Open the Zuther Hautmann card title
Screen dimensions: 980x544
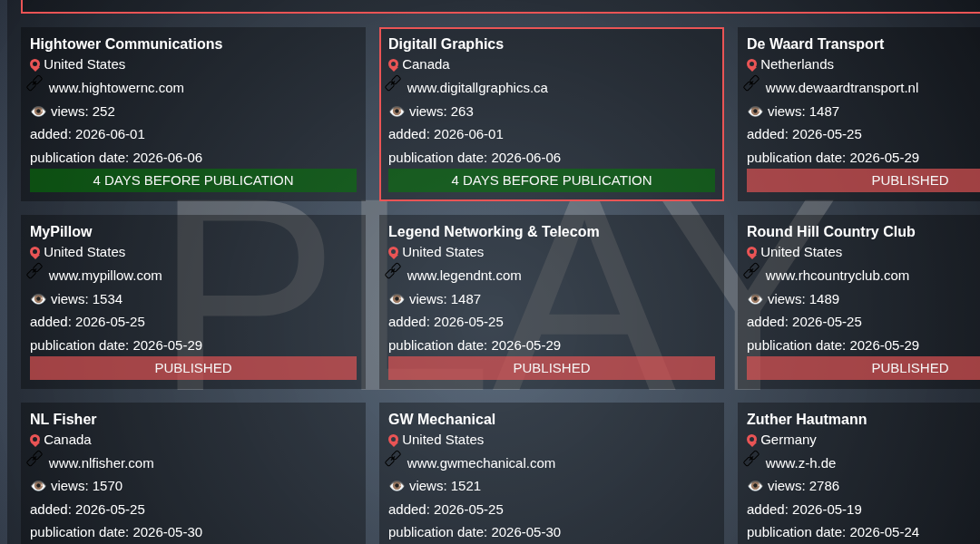click(x=807, y=420)
